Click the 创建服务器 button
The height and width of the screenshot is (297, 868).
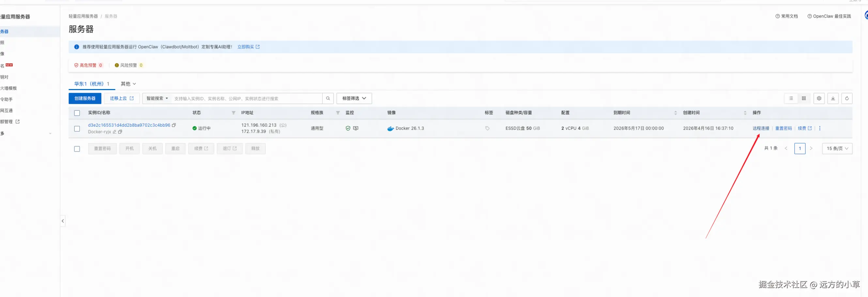[85, 99]
